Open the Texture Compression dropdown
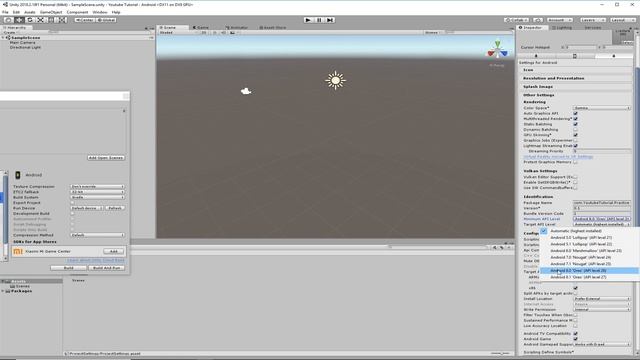 pyautogui.click(x=97, y=187)
